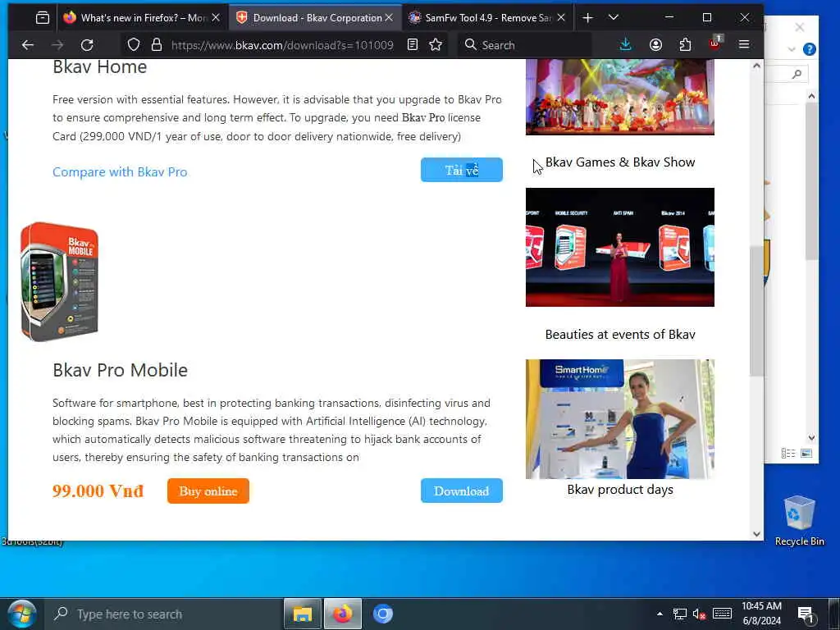Open Firefox View tab overview icon
This screenshot has height=630, width=840.
[43, 18]
